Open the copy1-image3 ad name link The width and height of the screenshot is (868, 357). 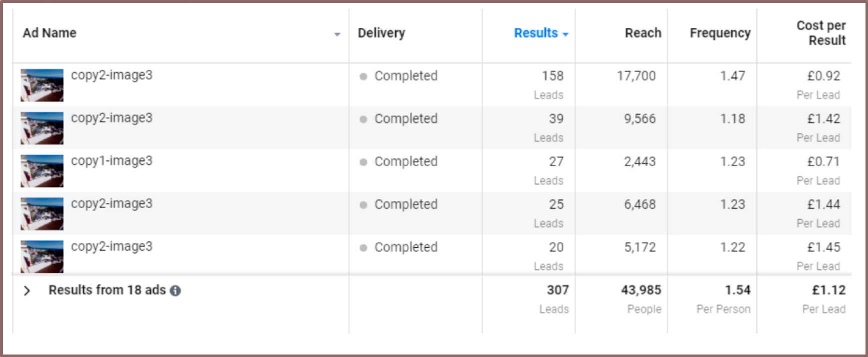click(x=112, y=160)
